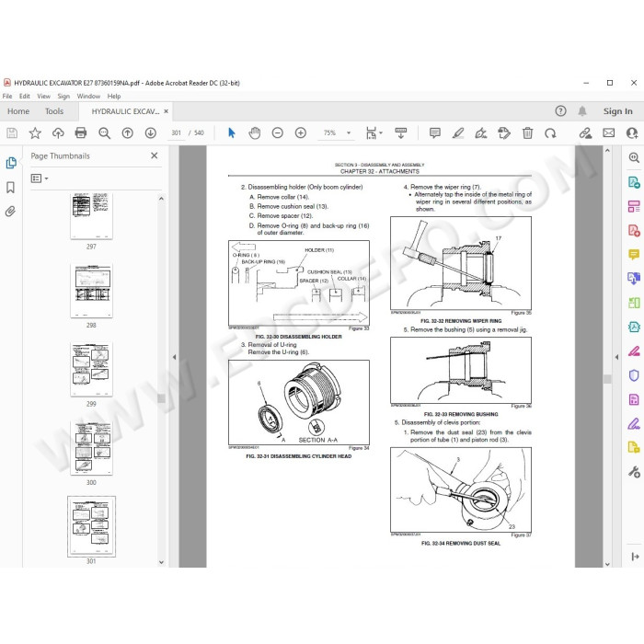Toggle Bookmarks panel icon
This screenshot has height=644, width=644.
pyautogui.click(x=11, y=188)
